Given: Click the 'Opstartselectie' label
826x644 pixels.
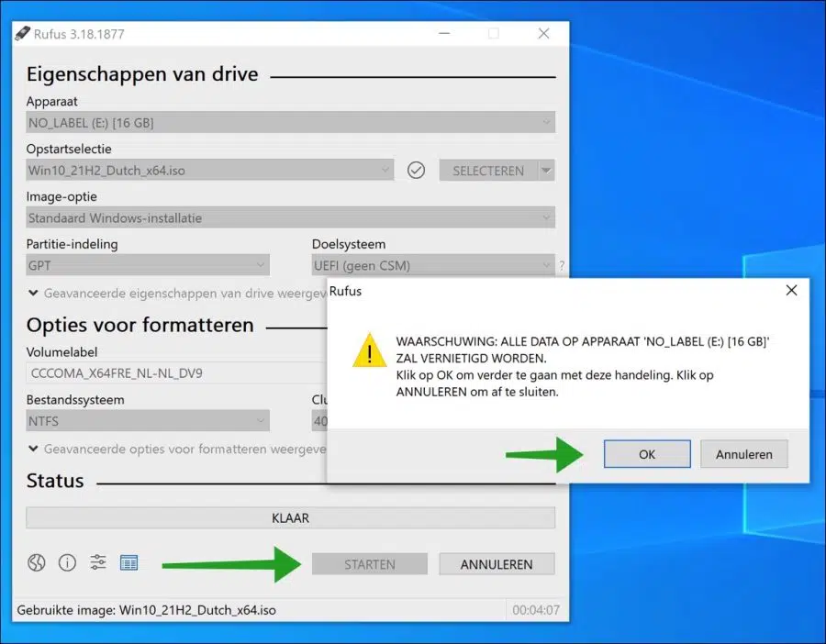Looking at the screenshot, I should click(x=69, y=149).
